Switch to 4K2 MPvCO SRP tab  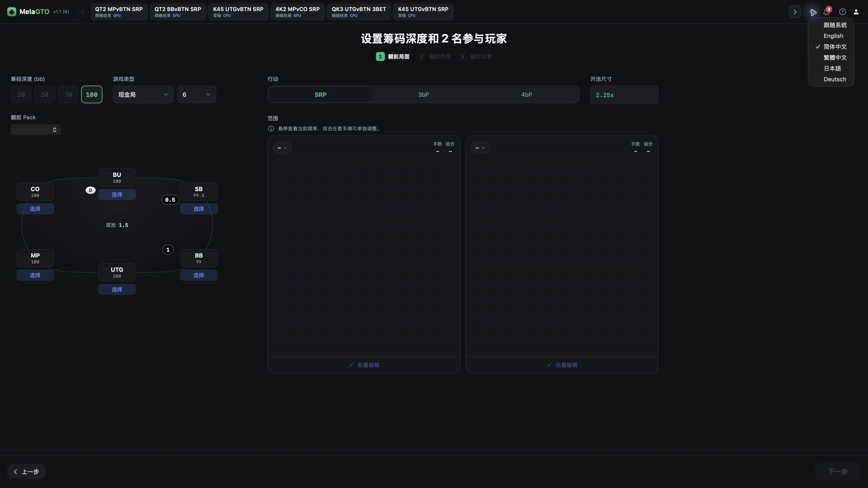297,12
